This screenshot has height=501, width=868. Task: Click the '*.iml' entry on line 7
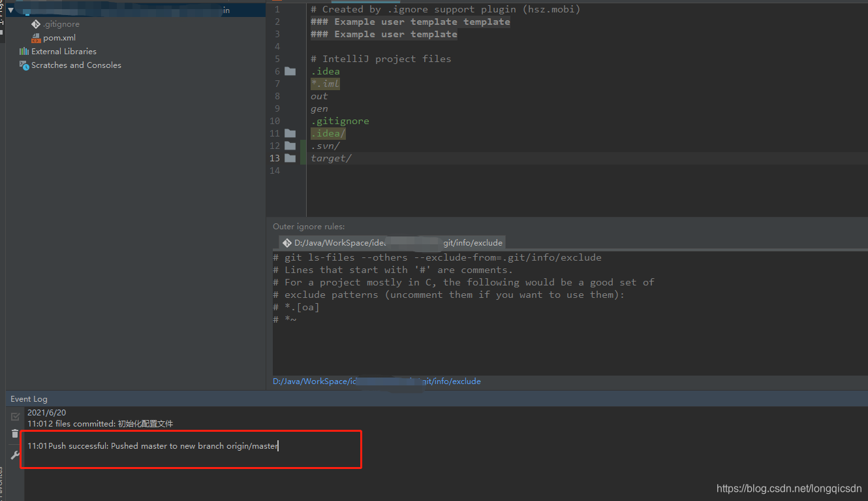tap(325, 84)
